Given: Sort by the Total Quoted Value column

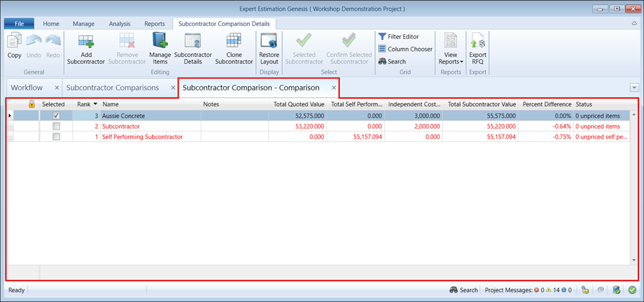Looking at the screenshot, I should coord(298,104).
